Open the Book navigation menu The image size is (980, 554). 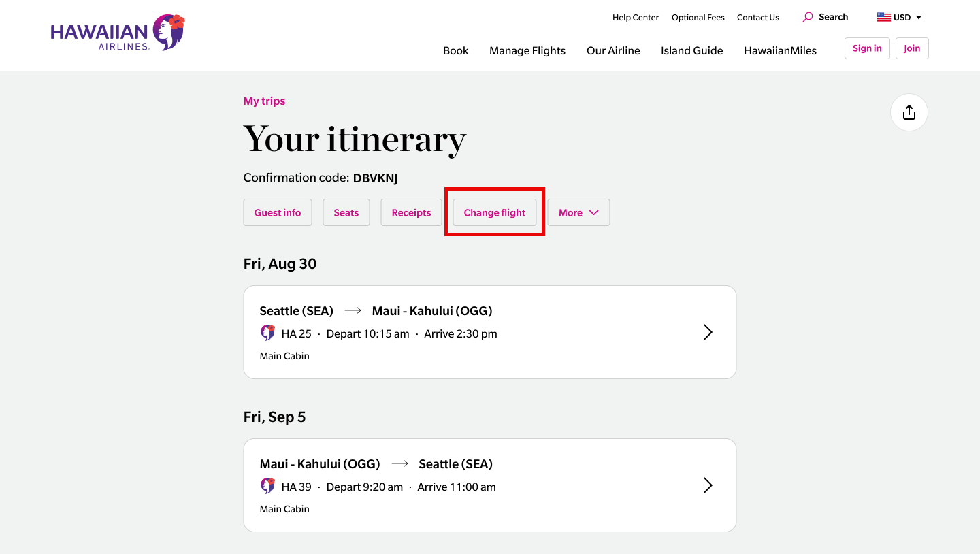click(455, 50)
